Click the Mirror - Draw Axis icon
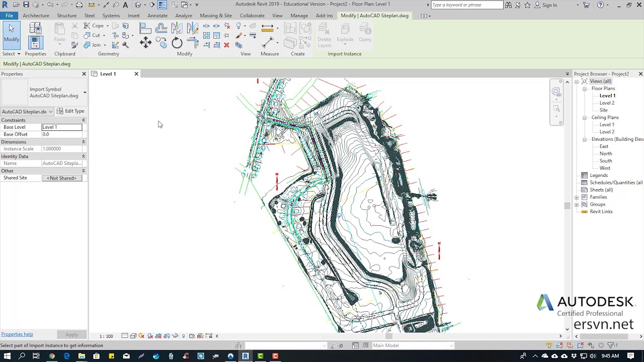This screenshot has height=362, width=644. 193,28
